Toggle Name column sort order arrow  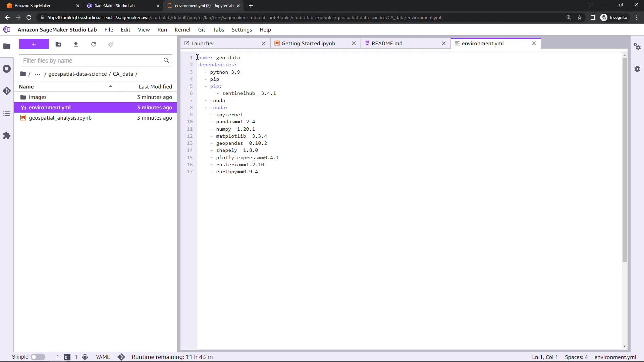[110, 86]
